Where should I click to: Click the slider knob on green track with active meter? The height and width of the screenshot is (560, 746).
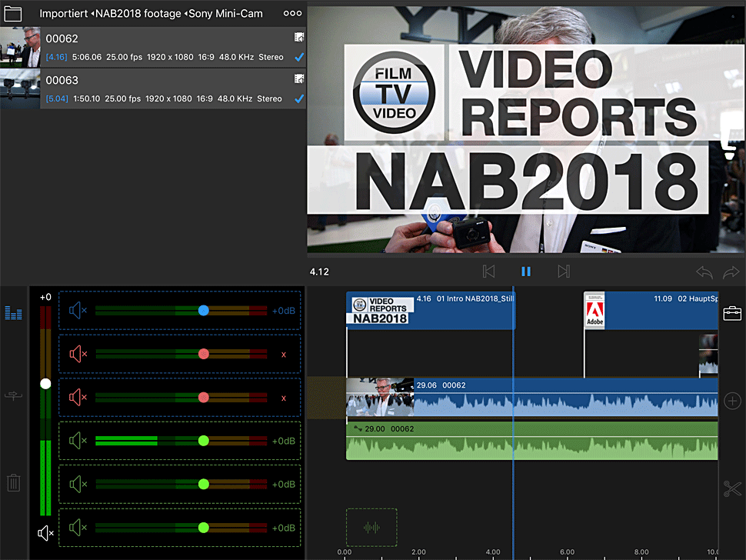point(204,441)
